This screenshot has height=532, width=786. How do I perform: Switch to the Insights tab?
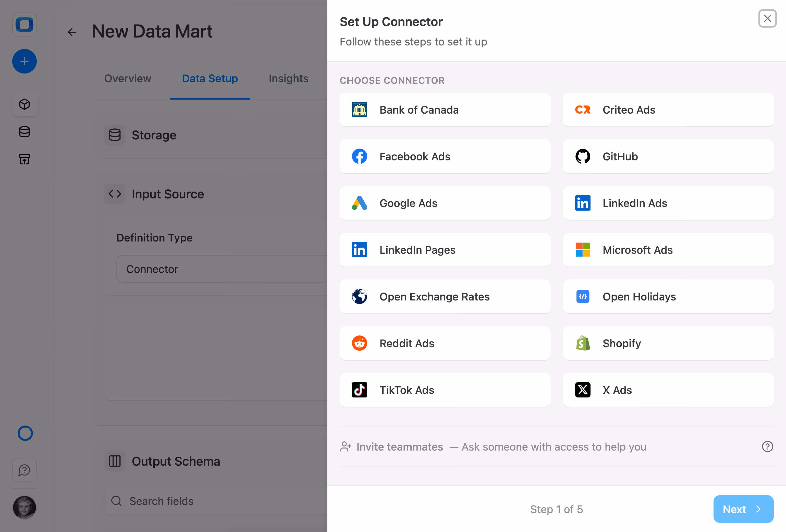point(288,79)
